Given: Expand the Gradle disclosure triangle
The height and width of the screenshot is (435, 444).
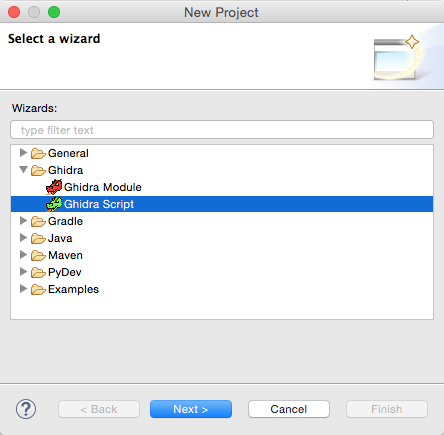Looking at the screenshot, I should click(x=23, y=221).
